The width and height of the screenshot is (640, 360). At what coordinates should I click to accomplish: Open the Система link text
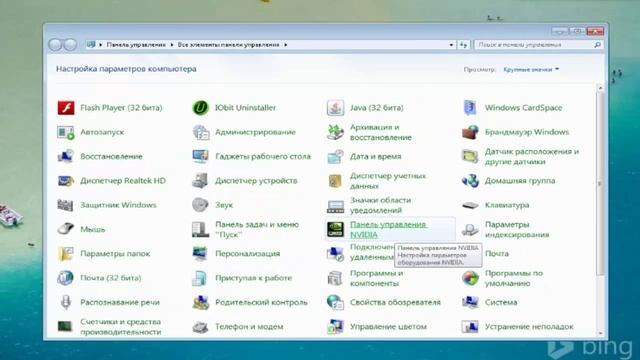click(x=501, y=302)
